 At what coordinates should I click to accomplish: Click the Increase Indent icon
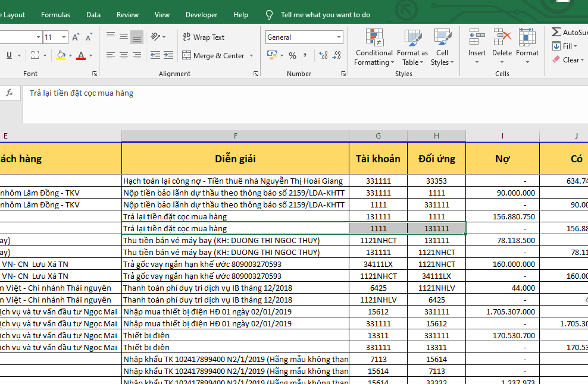pos(168,55)
